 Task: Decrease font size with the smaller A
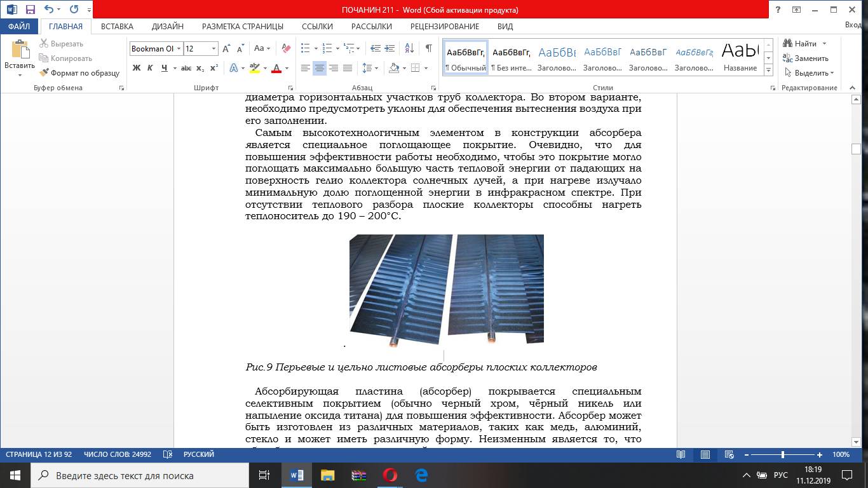240,48
